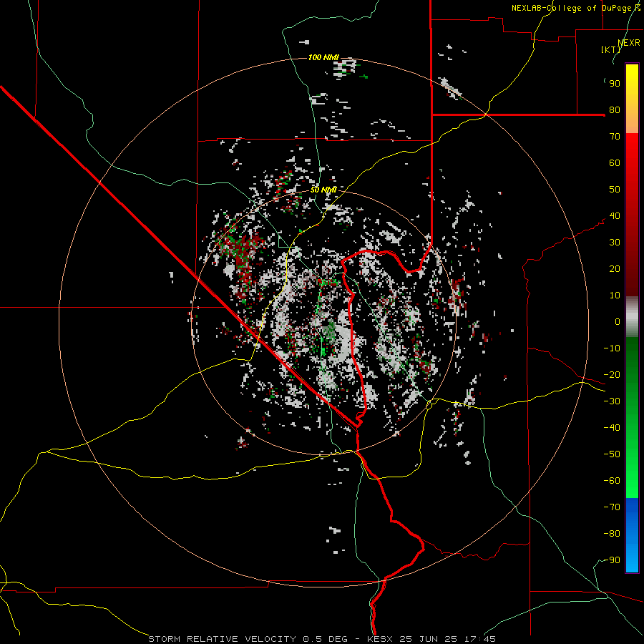This screenshot has width=644, height=644.
Task: Click the 100 NMI range ring label
Action: pos(323,57)
